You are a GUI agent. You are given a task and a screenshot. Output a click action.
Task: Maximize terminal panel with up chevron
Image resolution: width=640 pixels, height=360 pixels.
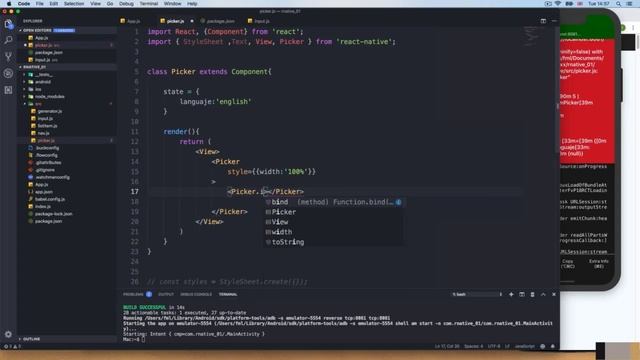[543, 294]
